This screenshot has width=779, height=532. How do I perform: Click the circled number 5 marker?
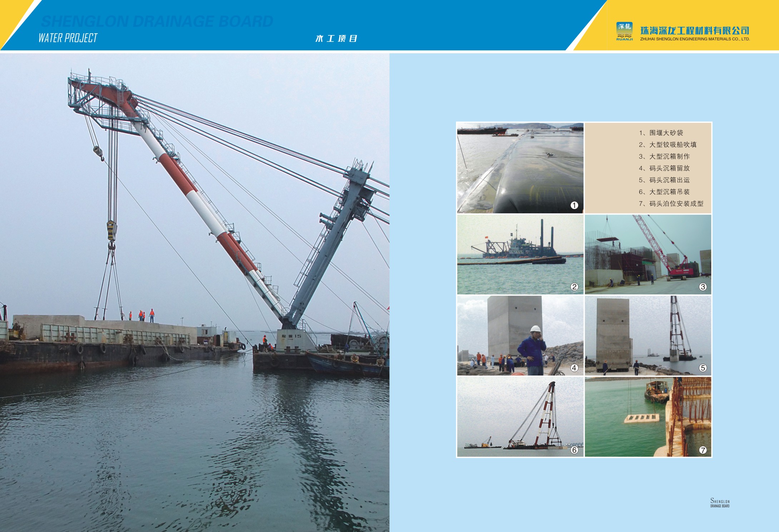(x=703, y=368)
